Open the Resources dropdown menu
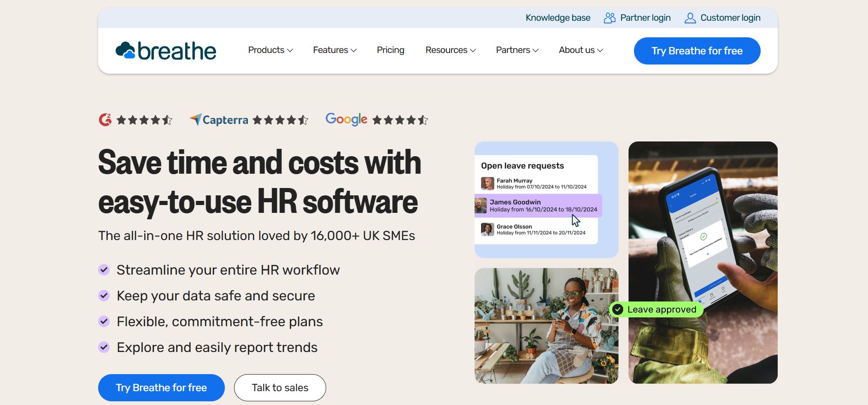Screen dimensions: 868x405 click(450, 50)
